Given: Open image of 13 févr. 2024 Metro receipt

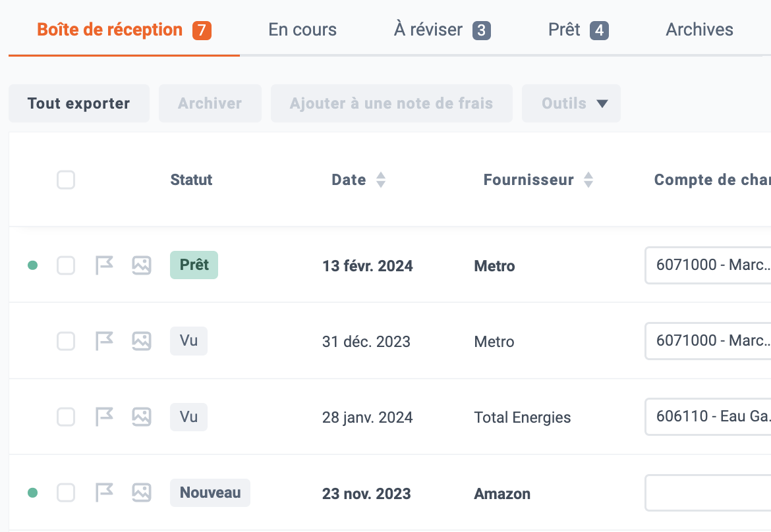Looking at the screenshot, I should [142, 265].
